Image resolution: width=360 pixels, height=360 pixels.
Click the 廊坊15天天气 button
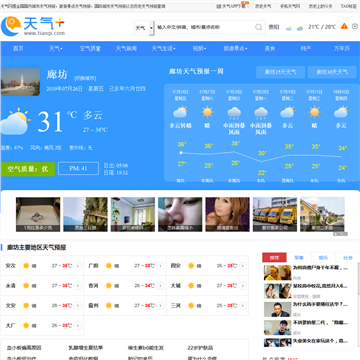coord(280,72)
